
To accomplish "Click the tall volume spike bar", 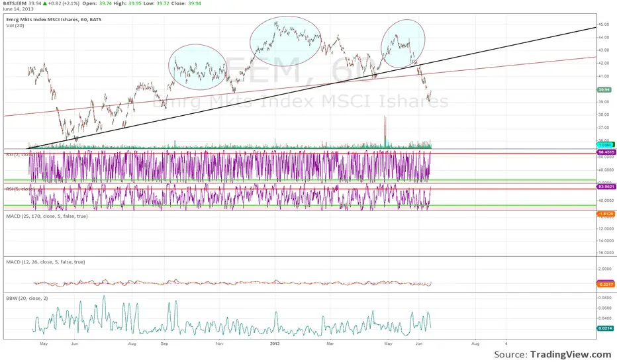I will click(x=385, y=132).
